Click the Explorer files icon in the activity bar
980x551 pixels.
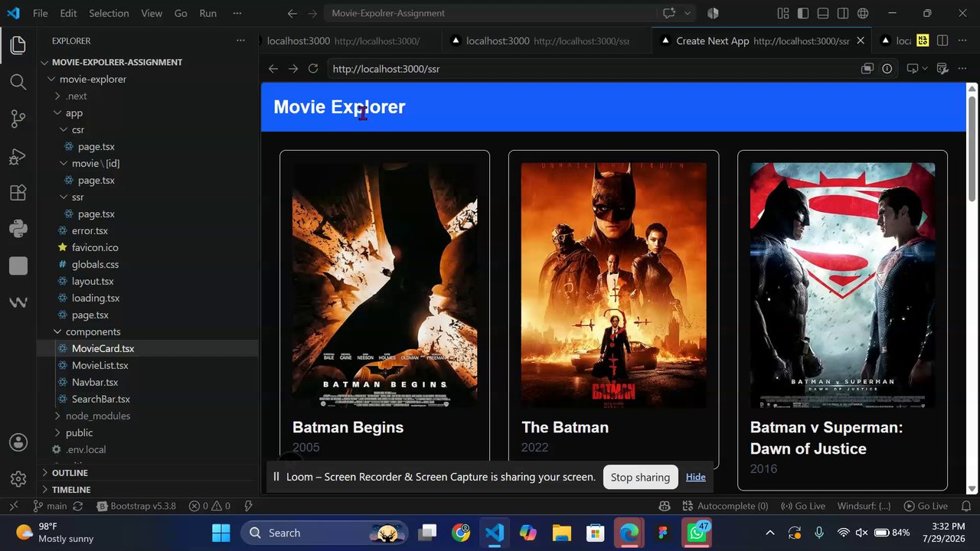18,45
